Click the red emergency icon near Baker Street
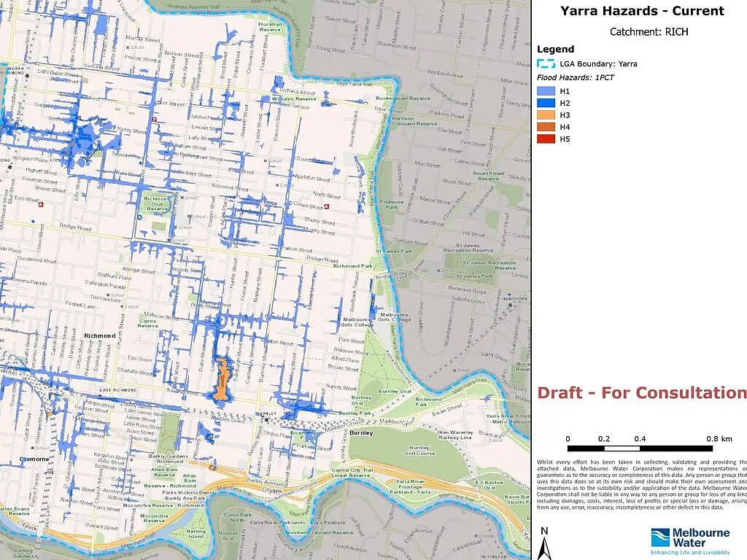The width and height of the screenshot is (747, 560). click(x=155, y=119)
